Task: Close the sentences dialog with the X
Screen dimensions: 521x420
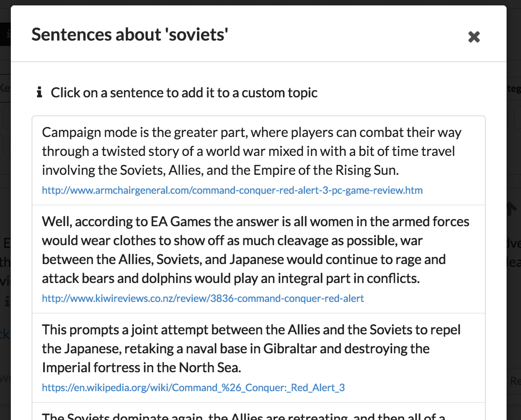Action: (474, 37)
